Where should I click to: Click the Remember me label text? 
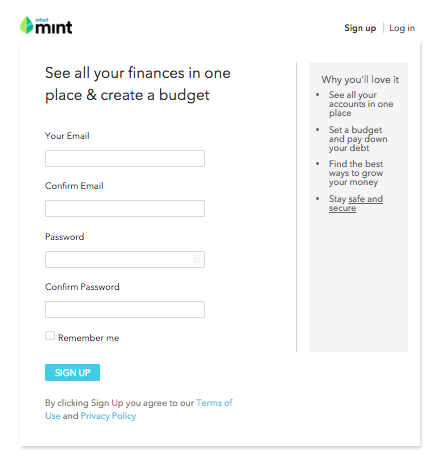(x=89, y=338)
